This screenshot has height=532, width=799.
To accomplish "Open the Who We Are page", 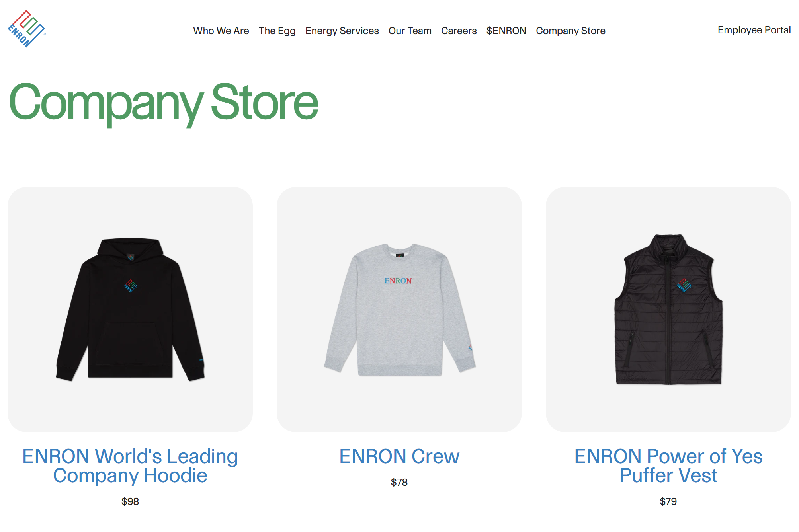I will point(221,31).
